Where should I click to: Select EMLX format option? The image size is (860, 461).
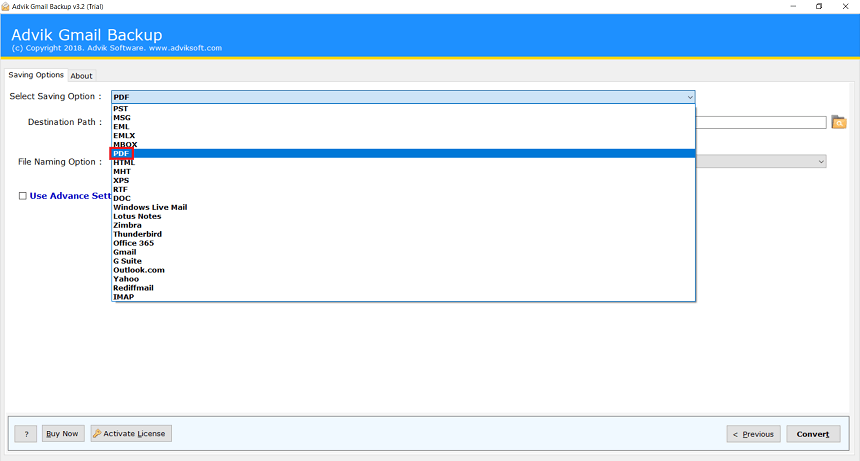[x=403, y=135]
